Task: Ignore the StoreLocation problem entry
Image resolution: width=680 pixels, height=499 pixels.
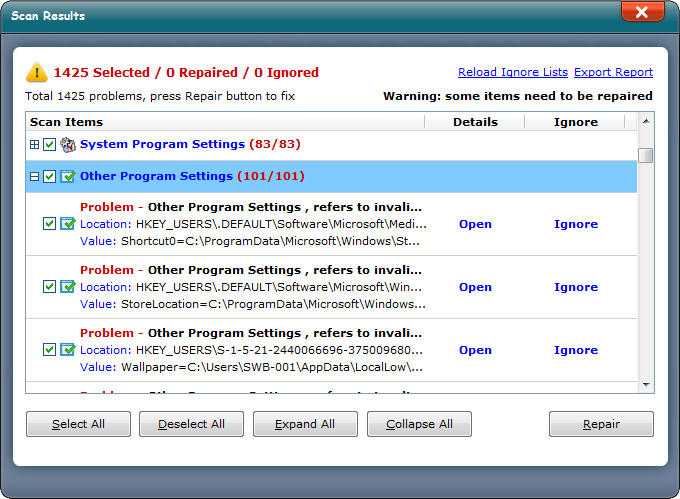Action: coord(576,287)
